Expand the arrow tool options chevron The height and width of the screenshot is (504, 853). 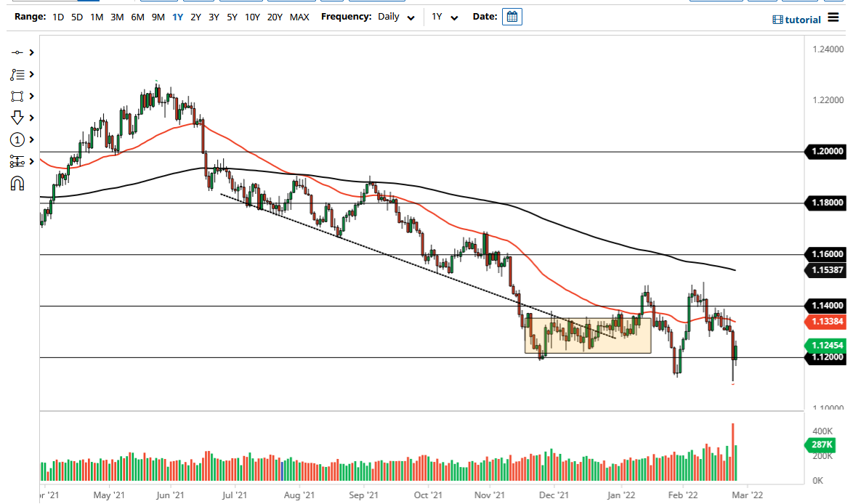point(30,117)
